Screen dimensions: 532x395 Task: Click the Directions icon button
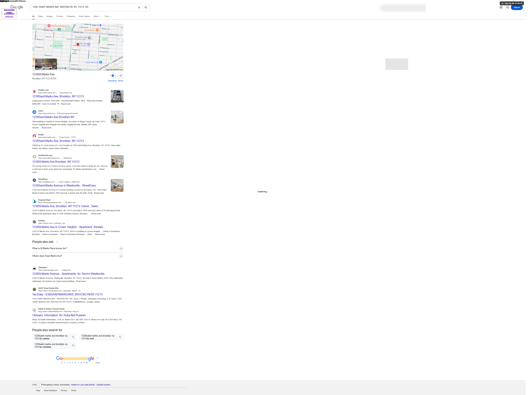[113, 76]
